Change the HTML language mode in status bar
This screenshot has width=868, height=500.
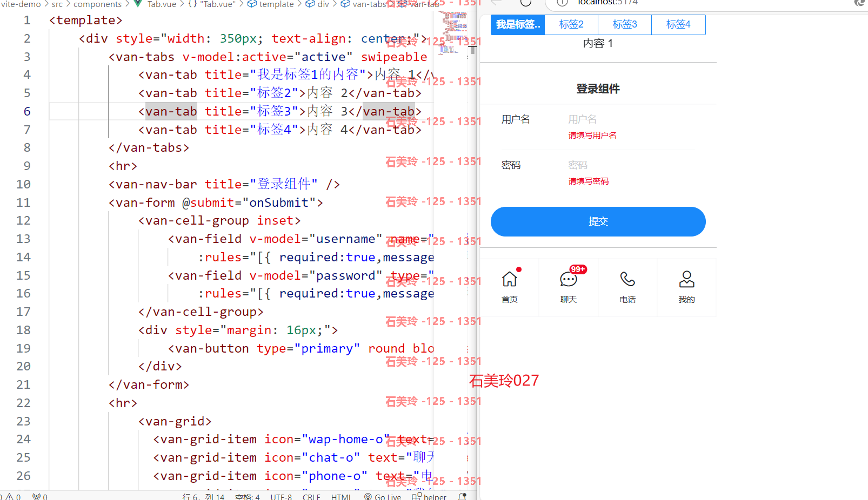tap(341, 497)
